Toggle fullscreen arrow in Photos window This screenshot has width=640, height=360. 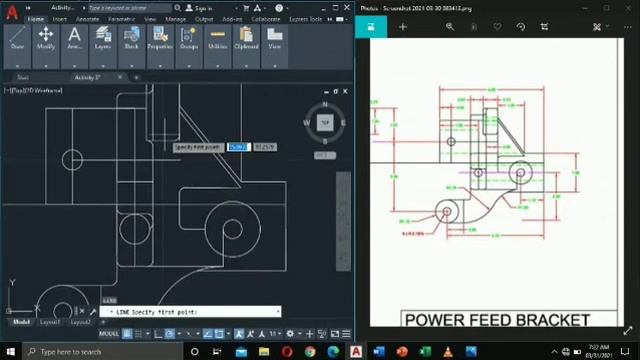628,331
